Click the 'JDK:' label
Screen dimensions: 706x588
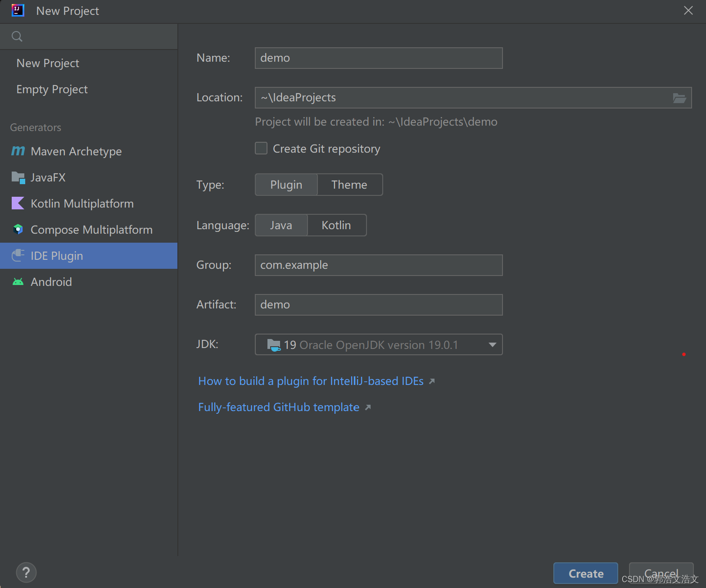(208, 344)
